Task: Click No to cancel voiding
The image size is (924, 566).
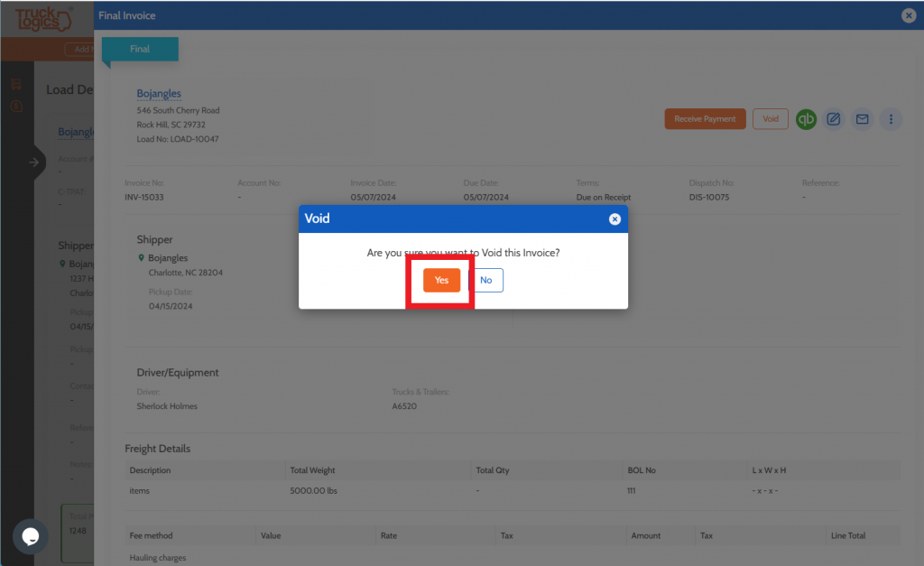Action: 486,280
